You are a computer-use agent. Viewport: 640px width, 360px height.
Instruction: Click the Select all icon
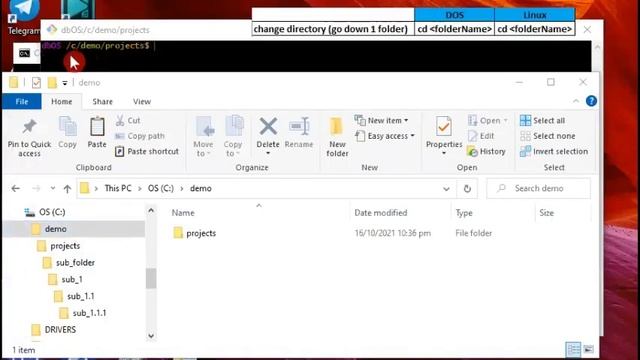click(525, 120)
